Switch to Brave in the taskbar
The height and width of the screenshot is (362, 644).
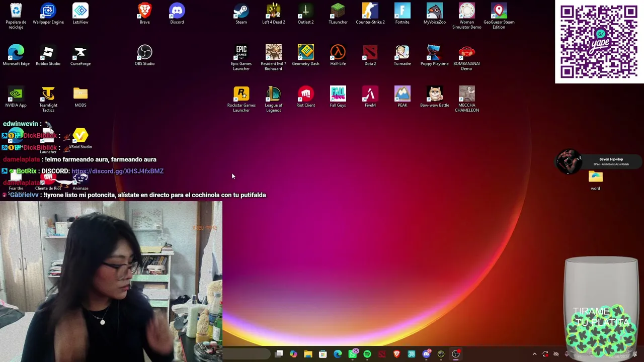[397, 354]
